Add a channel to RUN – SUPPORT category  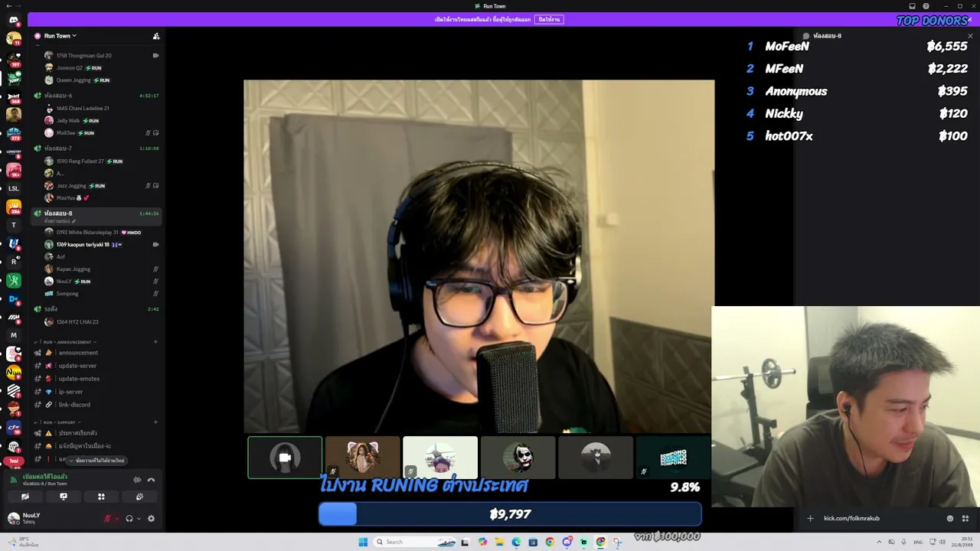(x=155, y=422)
